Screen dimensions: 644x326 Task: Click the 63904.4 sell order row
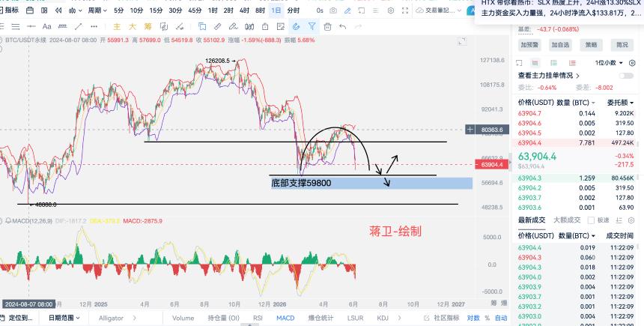click(x=576, y=142)
